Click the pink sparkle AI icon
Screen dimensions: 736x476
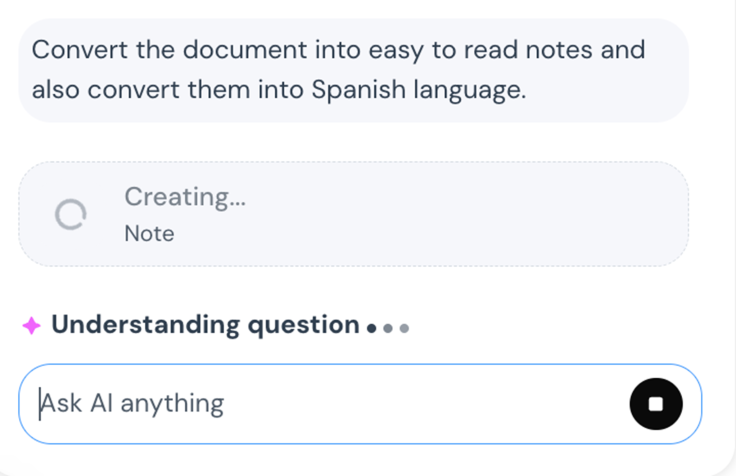[x=31, y=325]
